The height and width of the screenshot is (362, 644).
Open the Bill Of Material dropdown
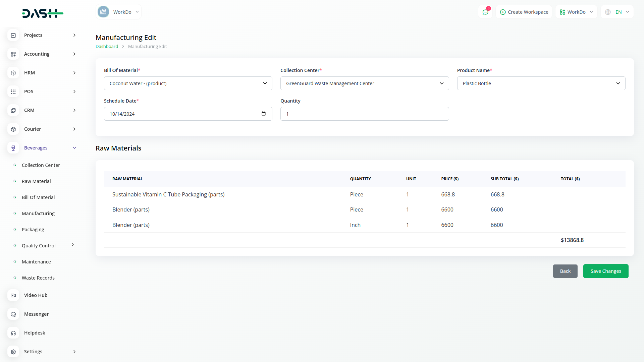(x=188, y=83)
